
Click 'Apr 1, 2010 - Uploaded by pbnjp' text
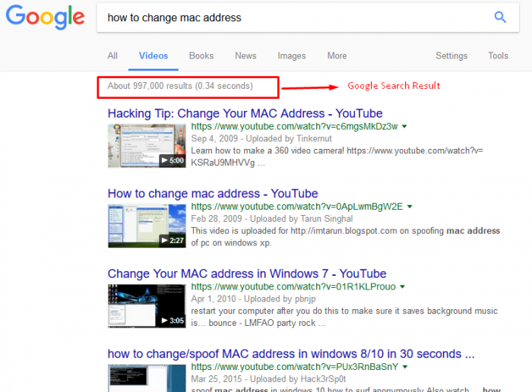coord(253,299)
